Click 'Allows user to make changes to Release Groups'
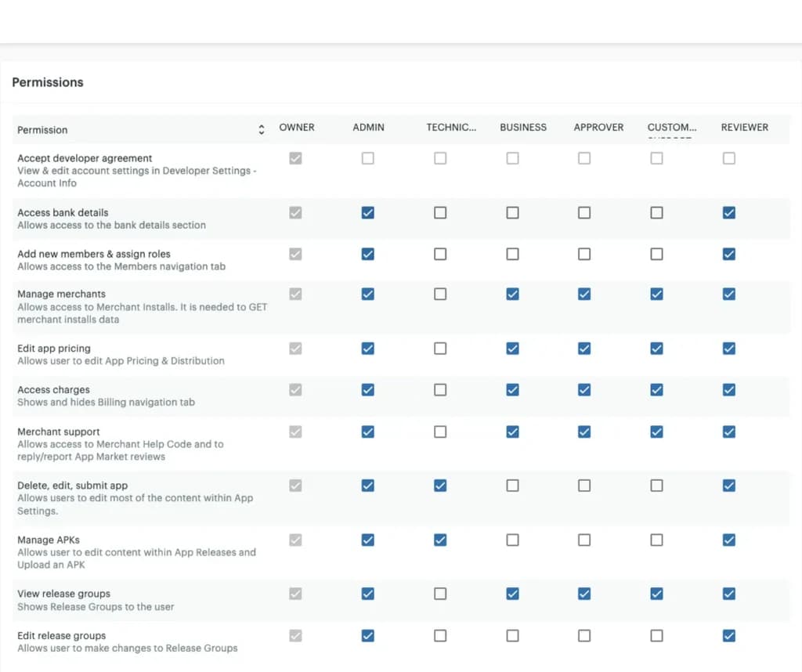 click(x=128, y=648)
